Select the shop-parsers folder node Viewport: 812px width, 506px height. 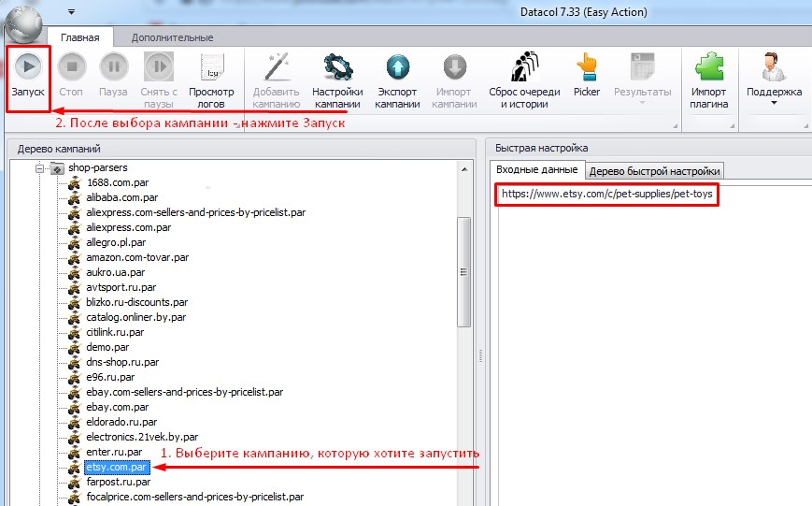(x=98, y=167)
